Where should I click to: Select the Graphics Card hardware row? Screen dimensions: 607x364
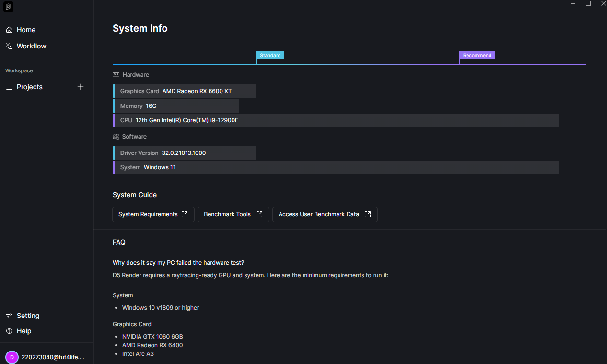[x=184, y=91]
